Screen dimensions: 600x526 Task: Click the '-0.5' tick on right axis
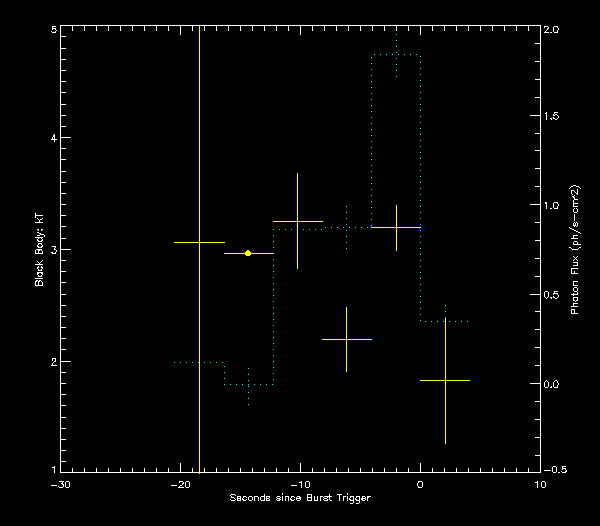click(554, 470)
